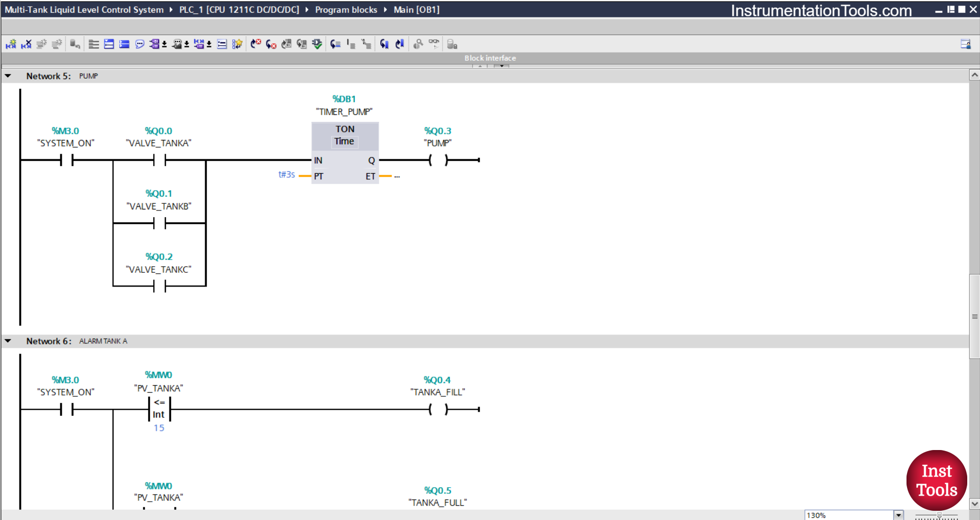Select PLC_1 [CPU 1211C DC/DC/DC] in breadcrumb

click(238, 9)
